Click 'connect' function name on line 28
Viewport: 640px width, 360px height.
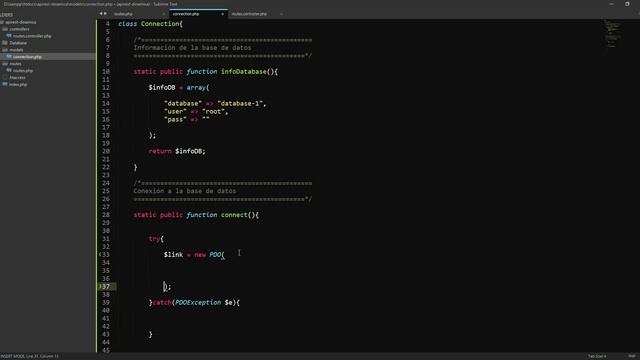[x=234, y=215]
